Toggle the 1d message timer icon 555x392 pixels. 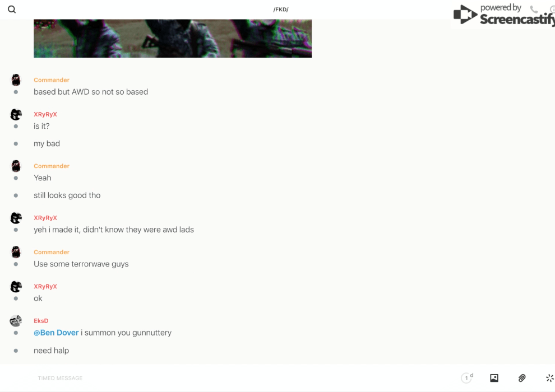pyautogui.click(x=467, y=377)
